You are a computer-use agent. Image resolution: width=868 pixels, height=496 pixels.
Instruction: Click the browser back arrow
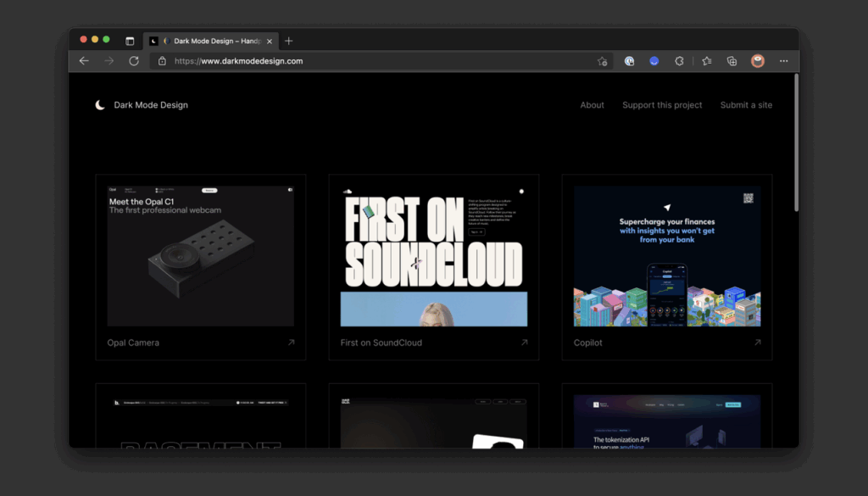click(84, 61)
